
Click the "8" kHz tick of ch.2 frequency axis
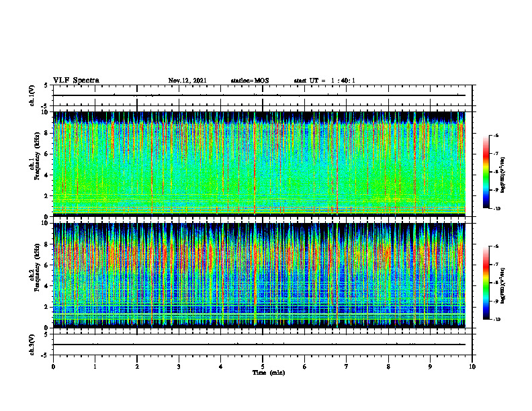(x=47, y=244)
